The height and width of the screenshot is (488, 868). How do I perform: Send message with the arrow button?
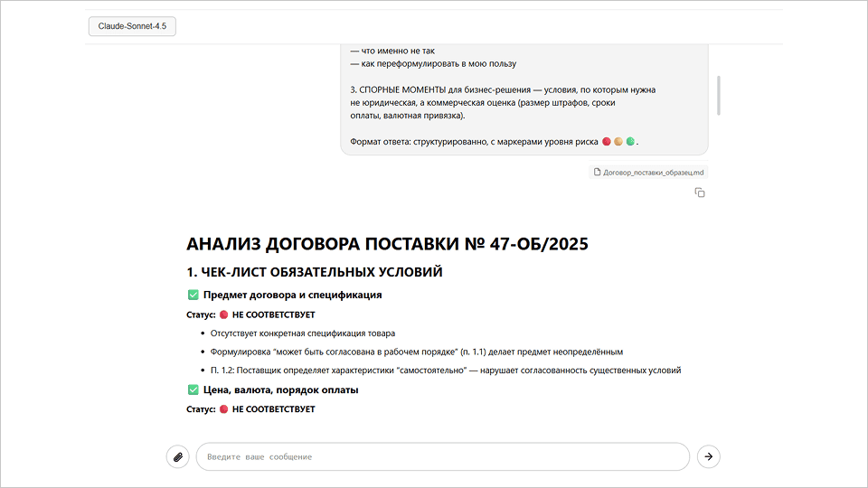point(709,457)
